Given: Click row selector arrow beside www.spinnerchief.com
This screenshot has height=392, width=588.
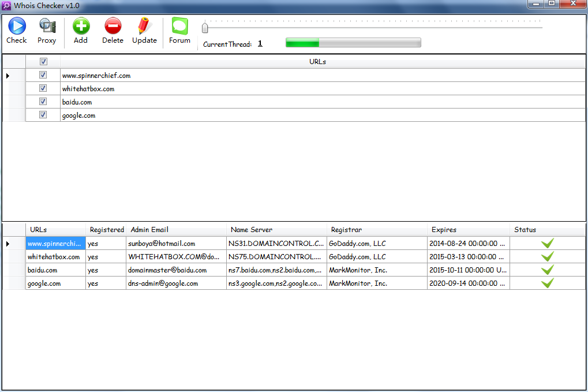Looking at the screenshot, I should (x=8, y=76).
